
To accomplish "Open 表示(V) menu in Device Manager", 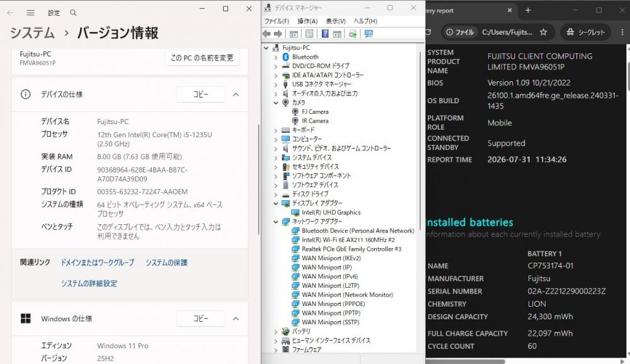I will 336,21.
